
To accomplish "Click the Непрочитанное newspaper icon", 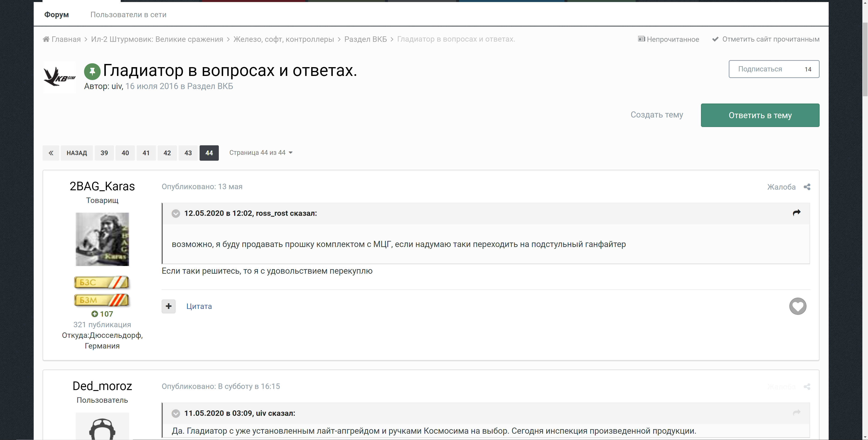I will coord(641,39).
